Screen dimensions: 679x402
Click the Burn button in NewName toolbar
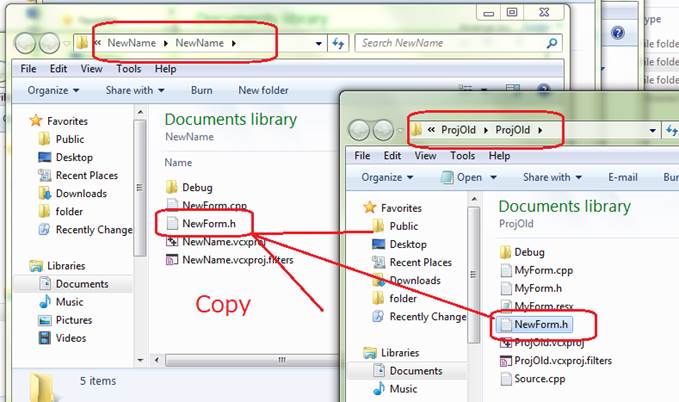pyautogui.click(x=201, y=90)
